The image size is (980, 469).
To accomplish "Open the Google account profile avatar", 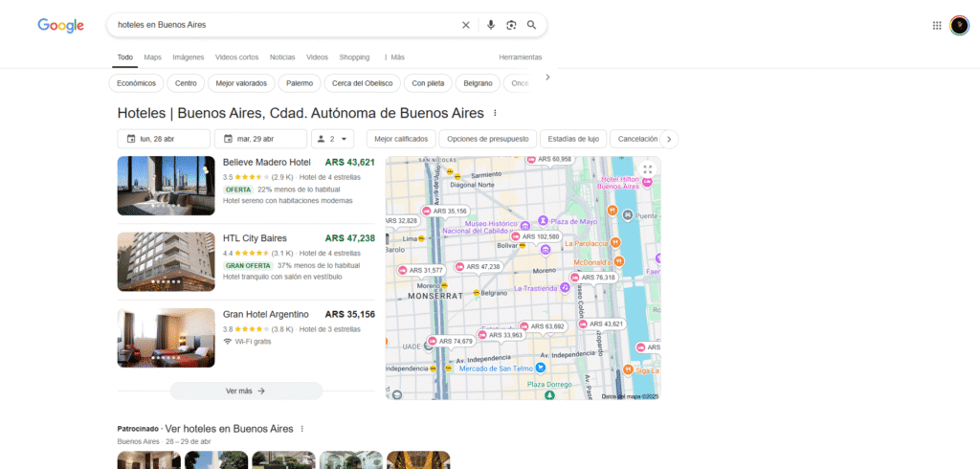I will pyautogui.click(x=959, y=26).
